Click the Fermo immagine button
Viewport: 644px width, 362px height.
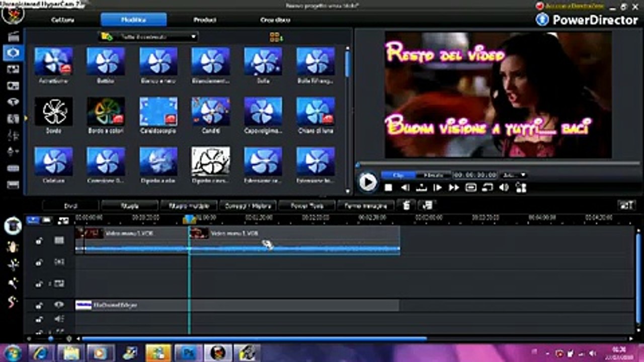coord(365,205)
